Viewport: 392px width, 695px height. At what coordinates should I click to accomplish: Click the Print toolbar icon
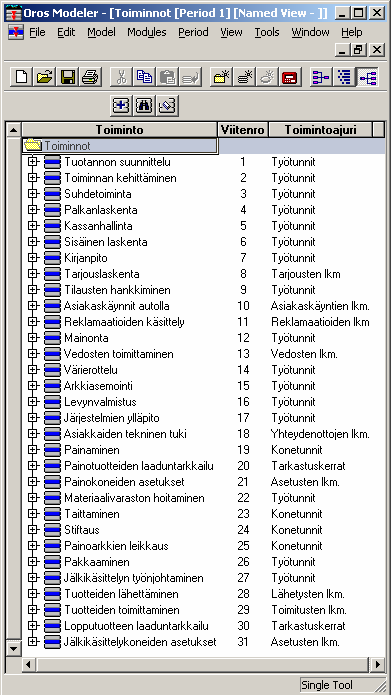coord(91,77)
